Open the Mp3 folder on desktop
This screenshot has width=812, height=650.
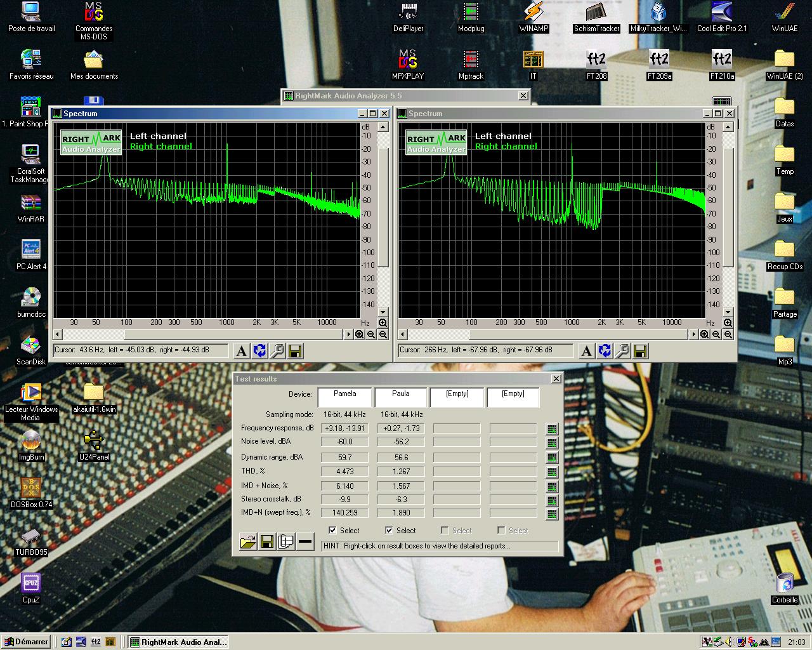point(785,350)
